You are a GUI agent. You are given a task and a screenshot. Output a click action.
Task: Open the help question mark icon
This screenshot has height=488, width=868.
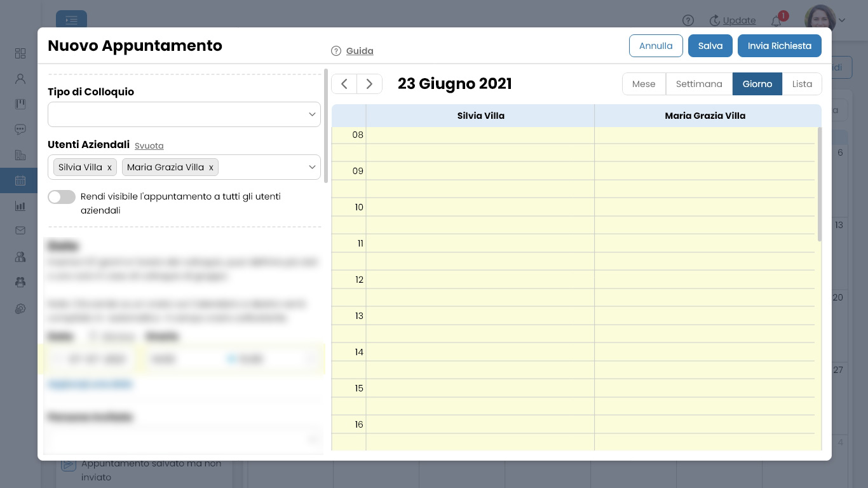688,20
